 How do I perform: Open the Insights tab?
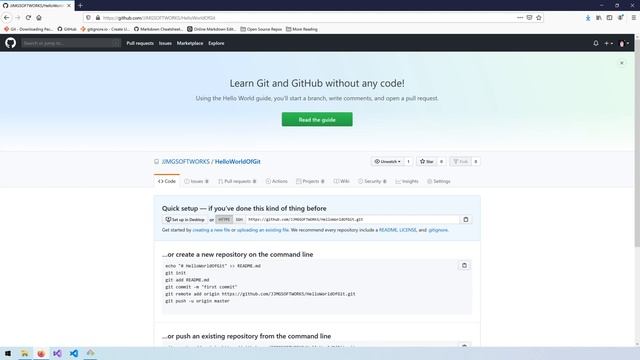[x=407, y=181]
